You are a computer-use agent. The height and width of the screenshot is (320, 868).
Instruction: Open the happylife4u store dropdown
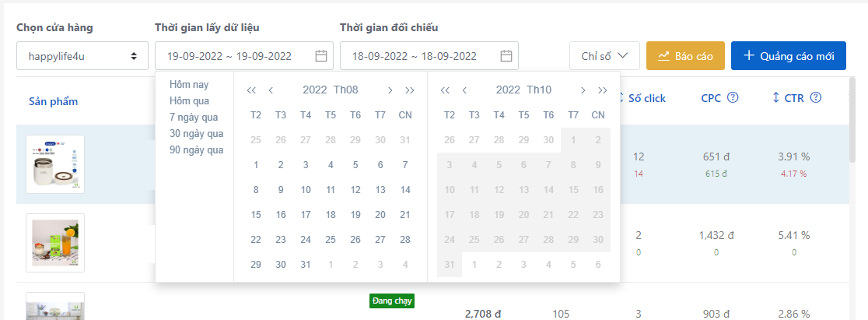point(82,56)
